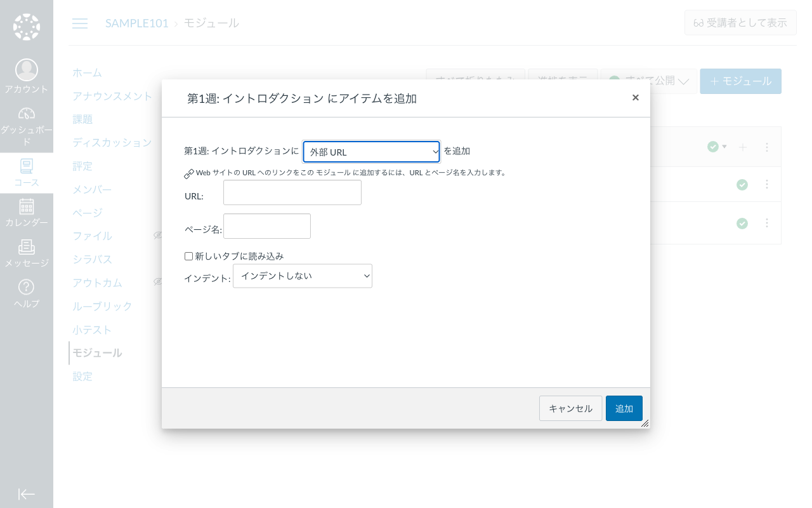Click the 追加 button to add the item
812x508 pixels.
pos(624,408)
